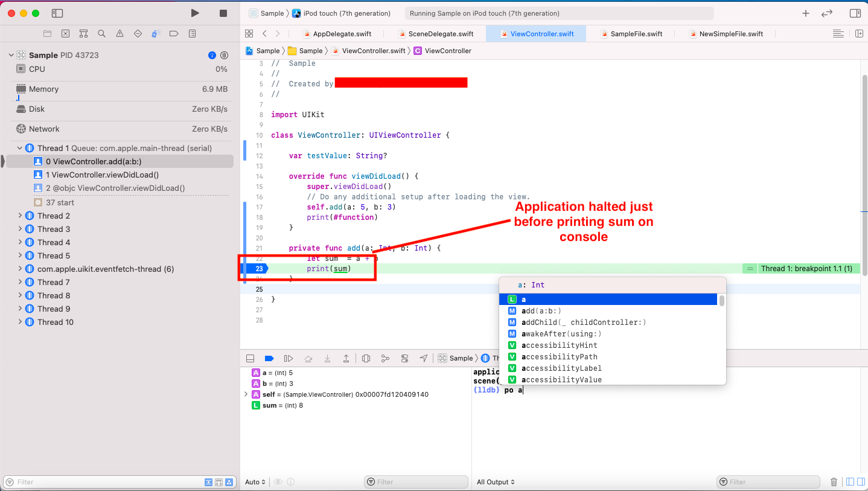The image size is (868, 491).
Task: Enable code review arrows button
Action: (x=827, y=13)
